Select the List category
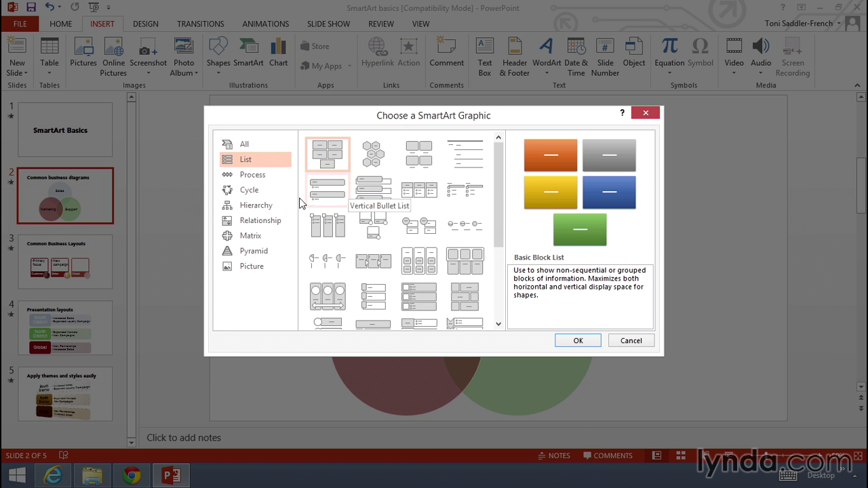This screenshot has height=488, width=868. pyautogui.click(x=256, y=159)
